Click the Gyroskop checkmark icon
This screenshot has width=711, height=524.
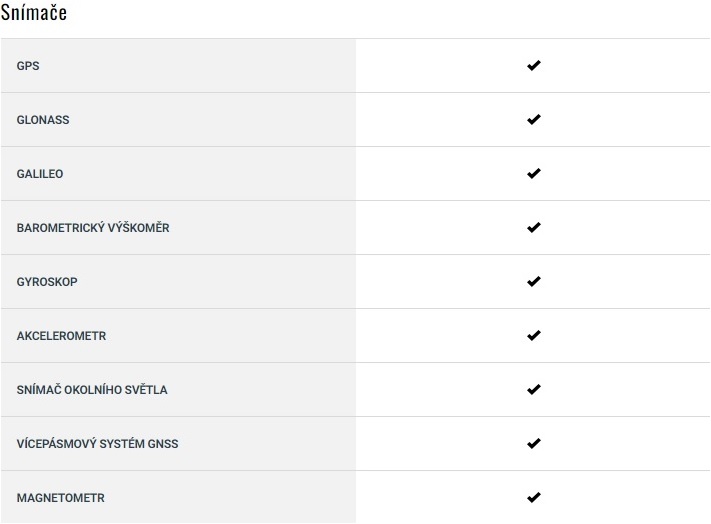pyautogui.click(x=533, y=282)
